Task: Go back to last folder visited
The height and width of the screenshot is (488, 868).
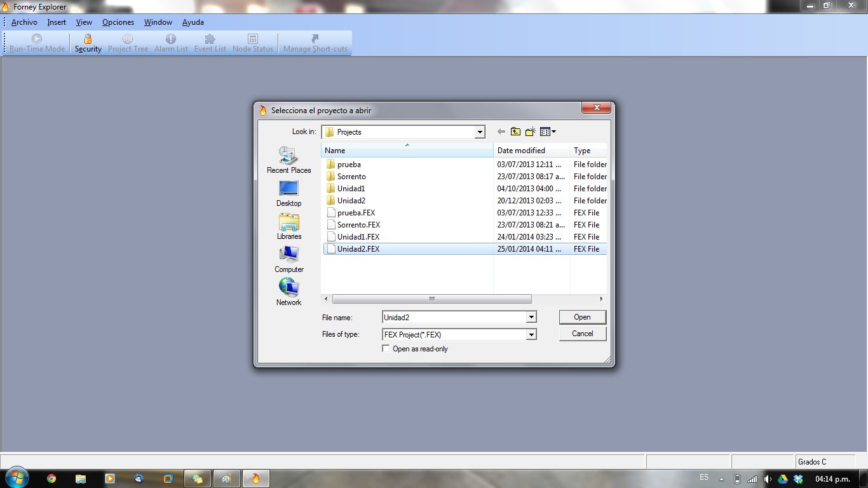Action: [x=501, y=132]
